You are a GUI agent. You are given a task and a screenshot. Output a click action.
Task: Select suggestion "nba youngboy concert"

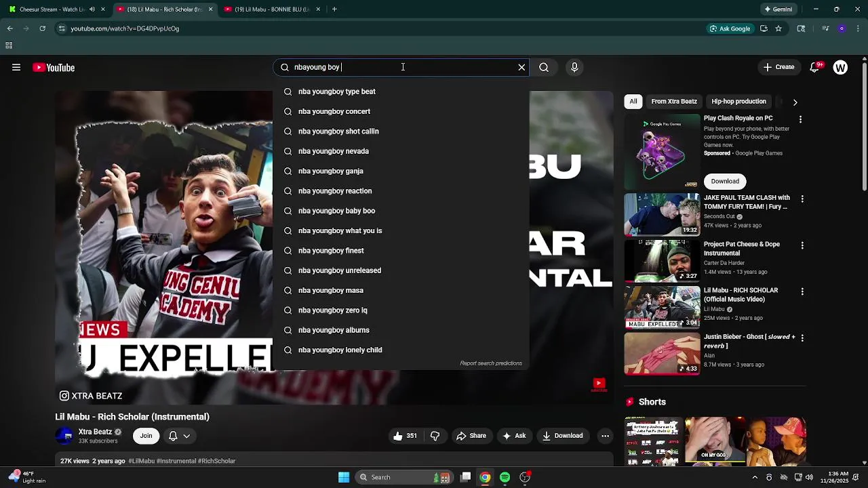pyautogui.click(x=401, y=111)
